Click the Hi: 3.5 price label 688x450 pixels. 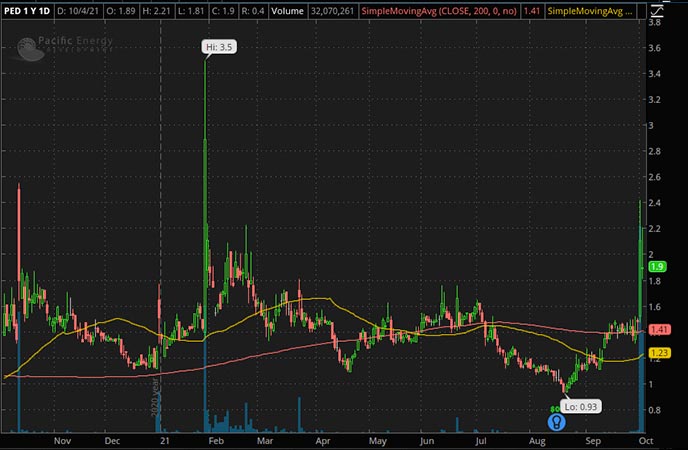[219, 46]
